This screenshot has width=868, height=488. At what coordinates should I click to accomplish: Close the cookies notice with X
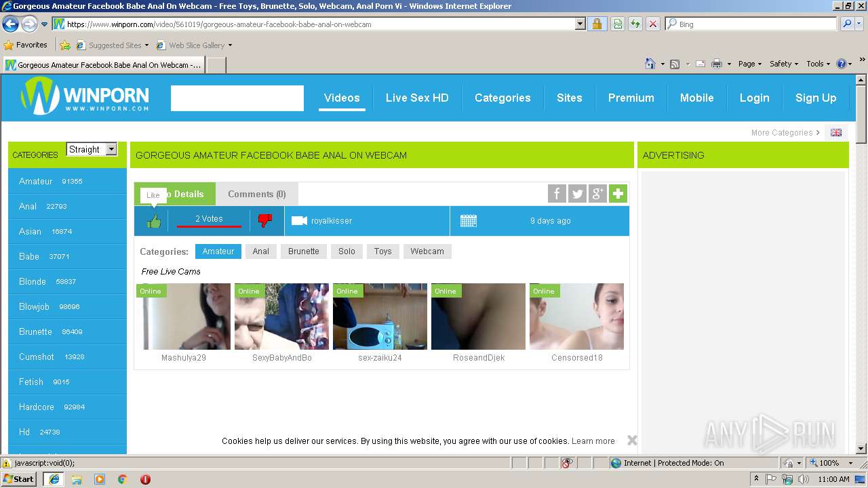[x=632, y=441]
